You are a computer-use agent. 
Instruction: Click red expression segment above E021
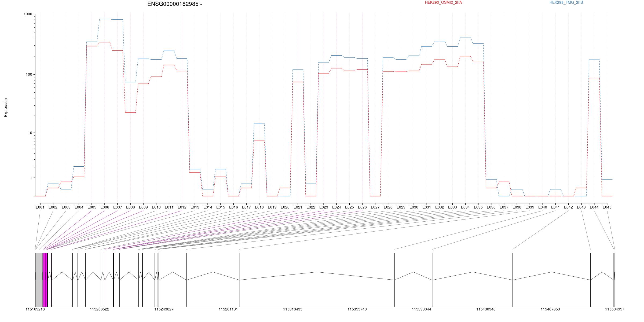(x=298, y=82)
